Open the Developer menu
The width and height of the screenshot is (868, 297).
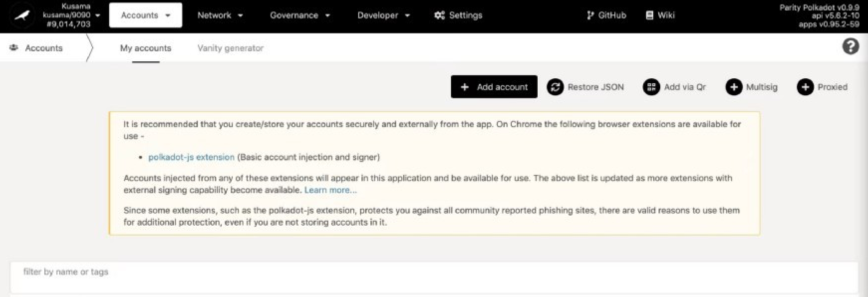[383, 15]
